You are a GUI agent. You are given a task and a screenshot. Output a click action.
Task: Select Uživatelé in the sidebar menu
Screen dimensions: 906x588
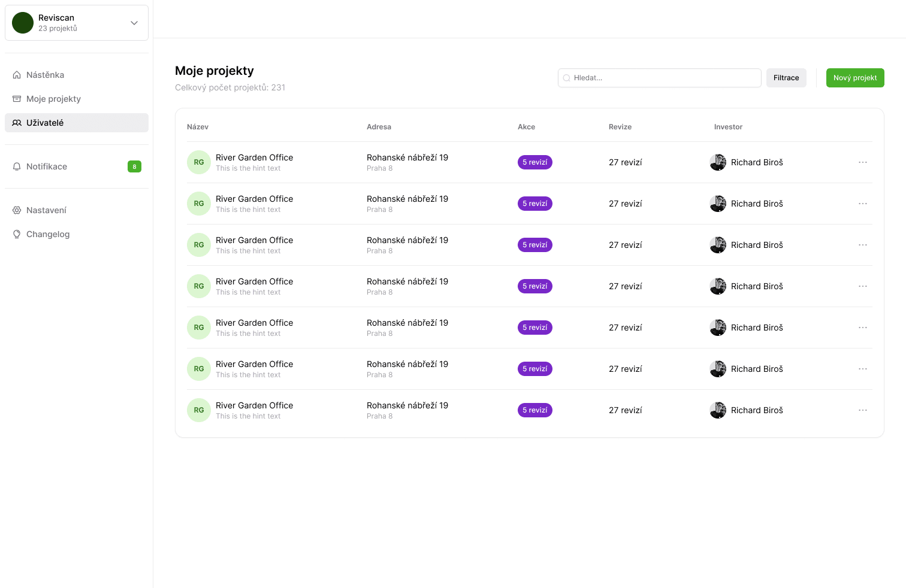tap(45, 122)
